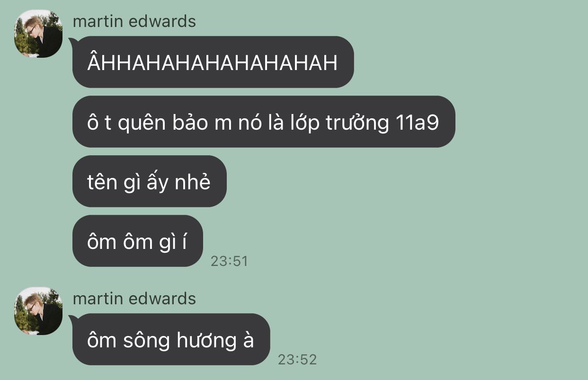Click the word "tên" in the third bubble

(x=102, y=182)
